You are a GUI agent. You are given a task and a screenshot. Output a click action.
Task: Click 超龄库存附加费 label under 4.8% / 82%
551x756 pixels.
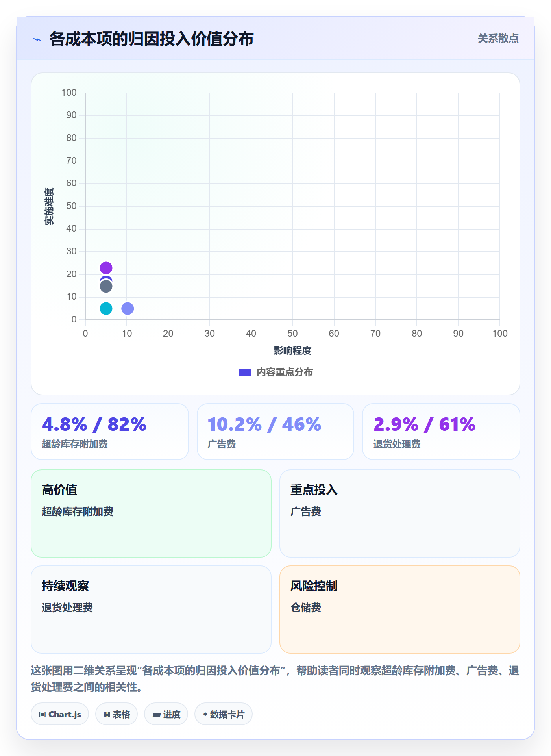75,444
